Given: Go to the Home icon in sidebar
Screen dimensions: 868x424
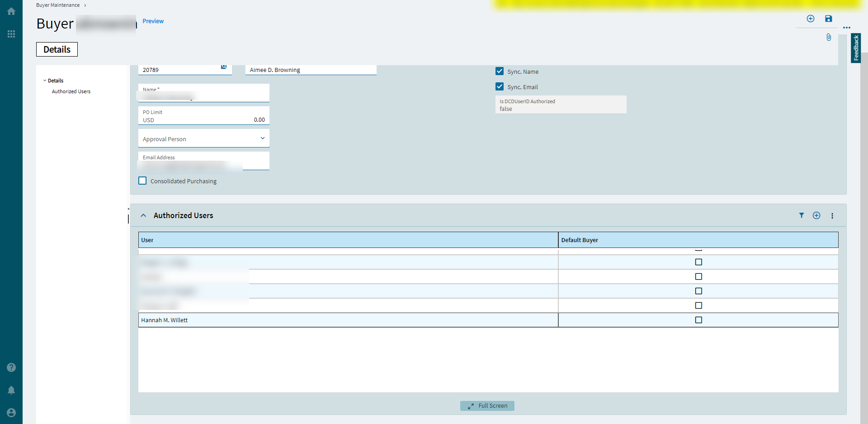Looking at the screenshot, I should [11, 11].
